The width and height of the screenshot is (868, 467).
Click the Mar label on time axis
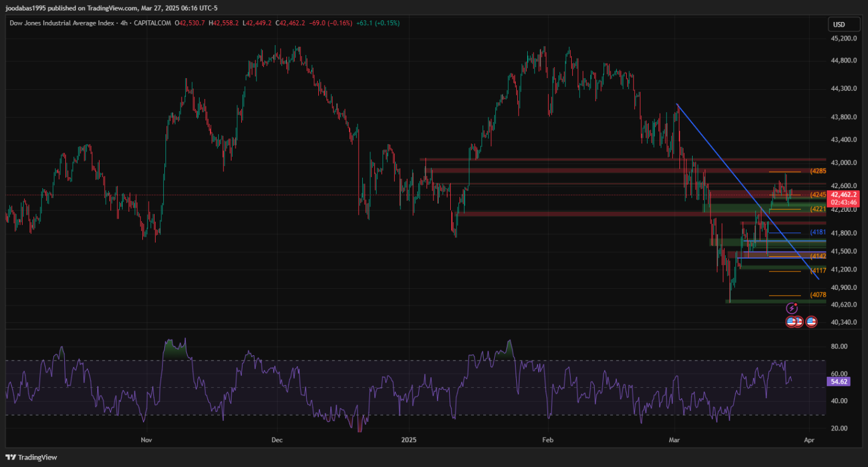[675, 440]
